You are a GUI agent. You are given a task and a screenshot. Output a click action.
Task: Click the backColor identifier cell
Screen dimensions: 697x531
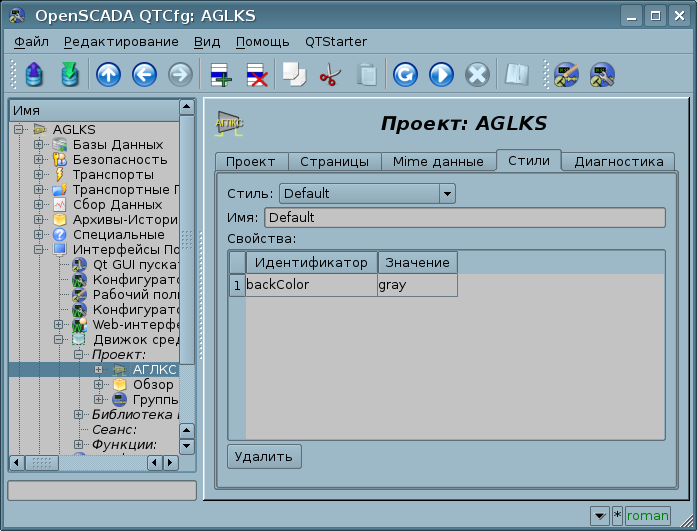[x=311, y=285]
